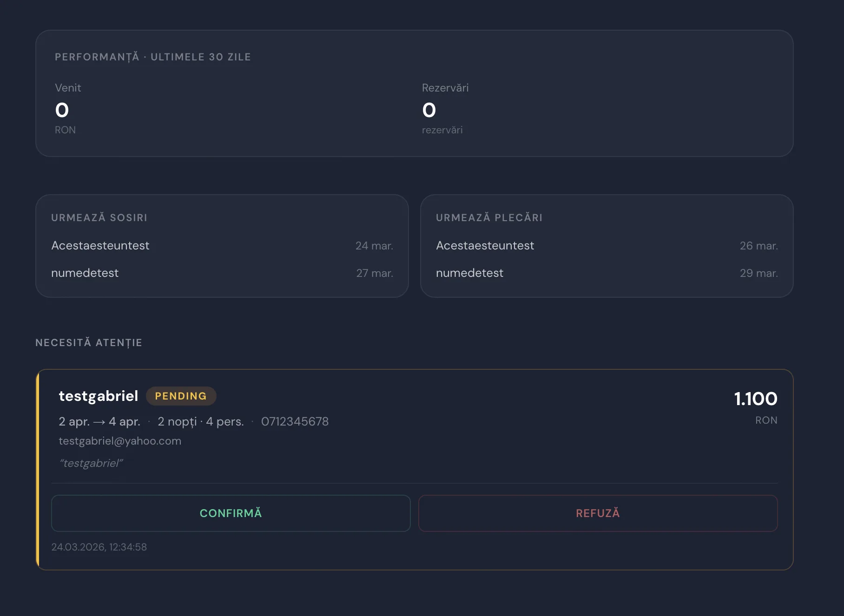Screen dimensions: 844x616
Task: Click the Urmează plecări heading
Action: [x=489, y=217]
